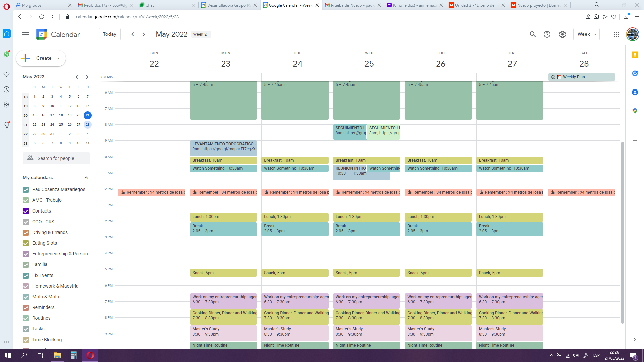This screenshot has height=362, width=644.
Task: Open Tuesday Lunch 1:30pm event
Action: [295, 217]
